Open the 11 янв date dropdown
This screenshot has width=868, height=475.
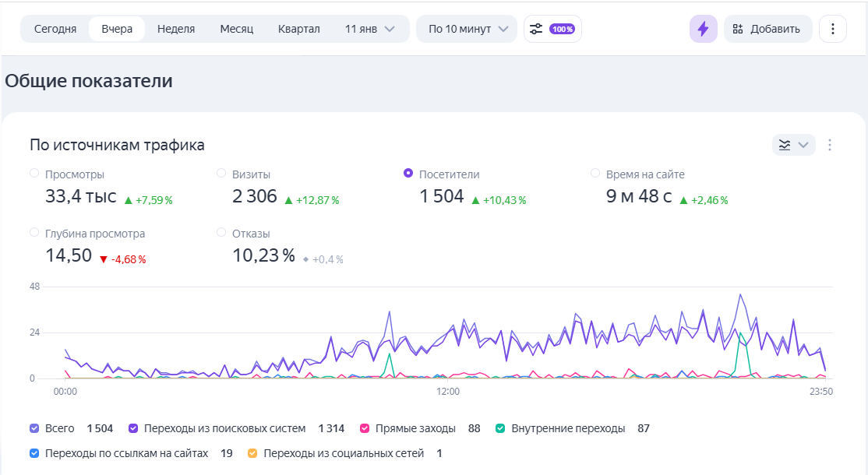point(369,29)
